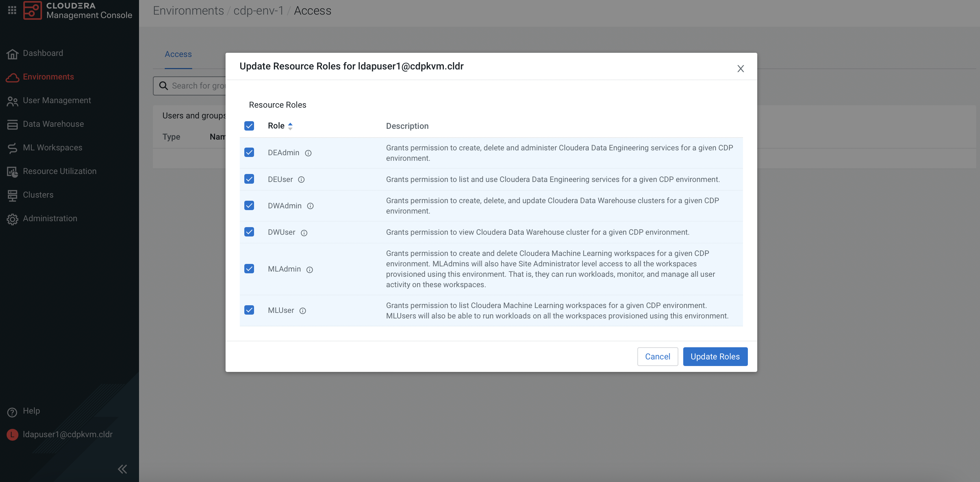Click the Cloudera logo icon
This screenshot has width=980, height=482.
(x=32, y=10)
